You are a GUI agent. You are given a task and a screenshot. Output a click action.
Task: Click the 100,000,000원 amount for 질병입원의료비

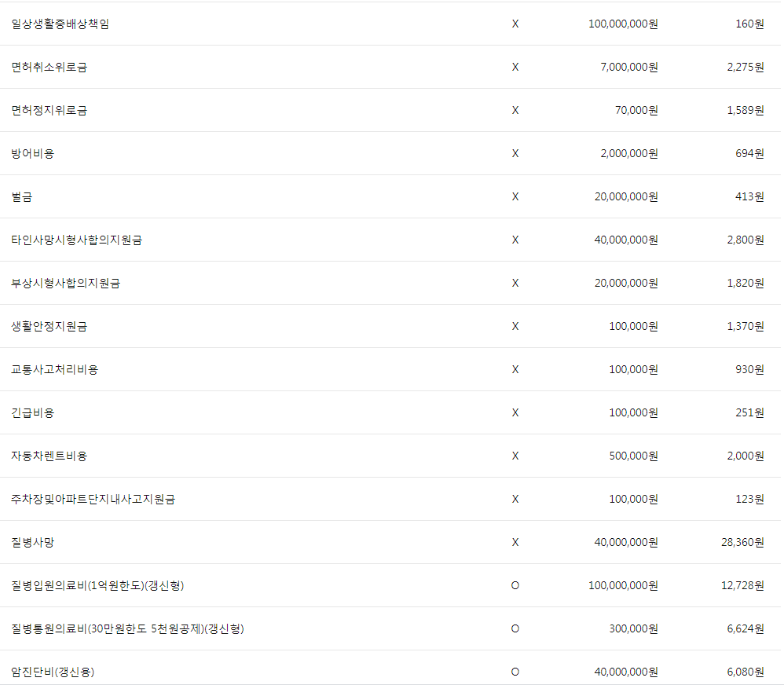(x=624, y=585)
